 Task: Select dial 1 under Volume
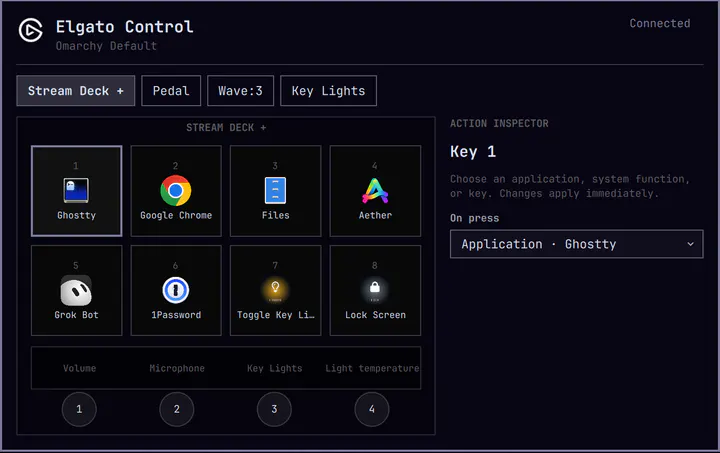tap(79, 409)
